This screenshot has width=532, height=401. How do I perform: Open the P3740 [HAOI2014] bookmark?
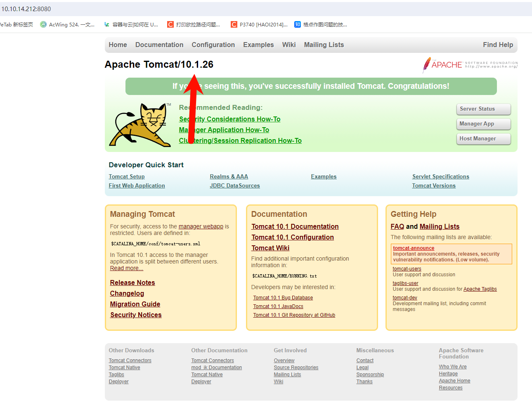(x=259, y=25)
